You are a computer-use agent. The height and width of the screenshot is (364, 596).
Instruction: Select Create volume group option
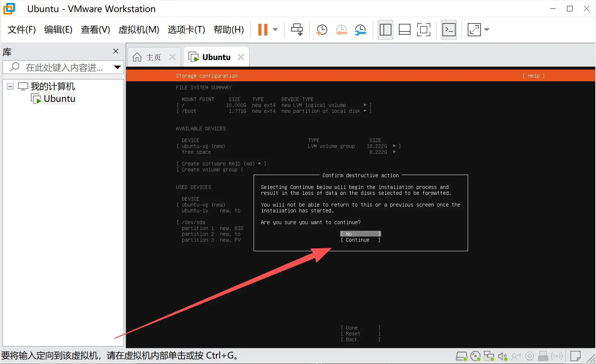click(210, 170)
